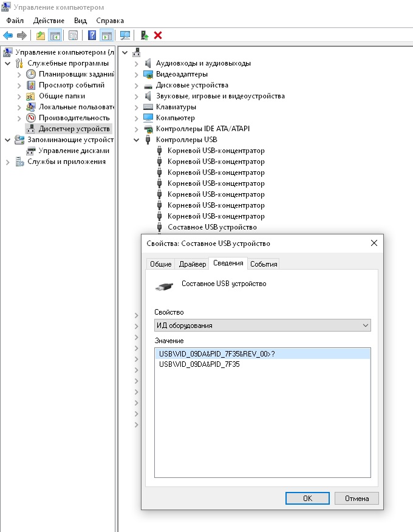The height and width of the screenshot is (532, 413).
Task: Select Управление дисками in tree
Action: [x=74, y=151]
